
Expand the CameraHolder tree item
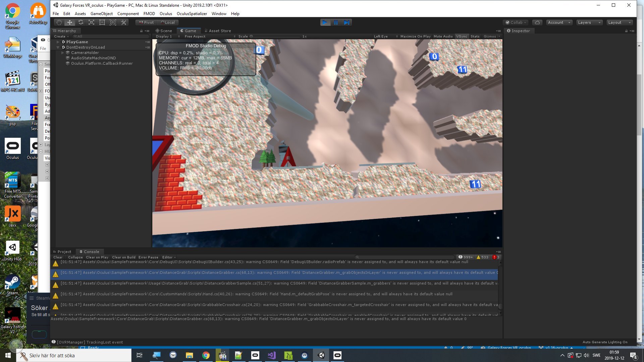click(63, 53)
